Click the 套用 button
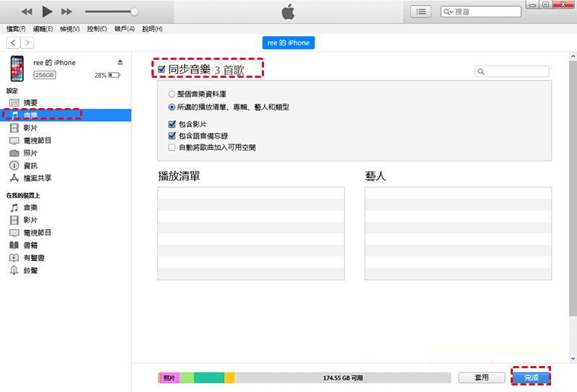This screenshot has width=577, height=392. (482, 378)
